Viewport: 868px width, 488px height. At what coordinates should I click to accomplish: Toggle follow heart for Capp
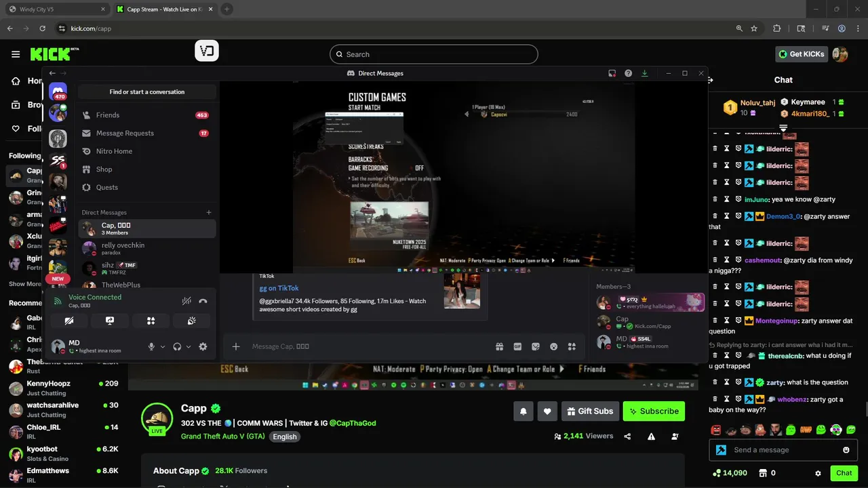pyautogui.click(x=547, y=411)
